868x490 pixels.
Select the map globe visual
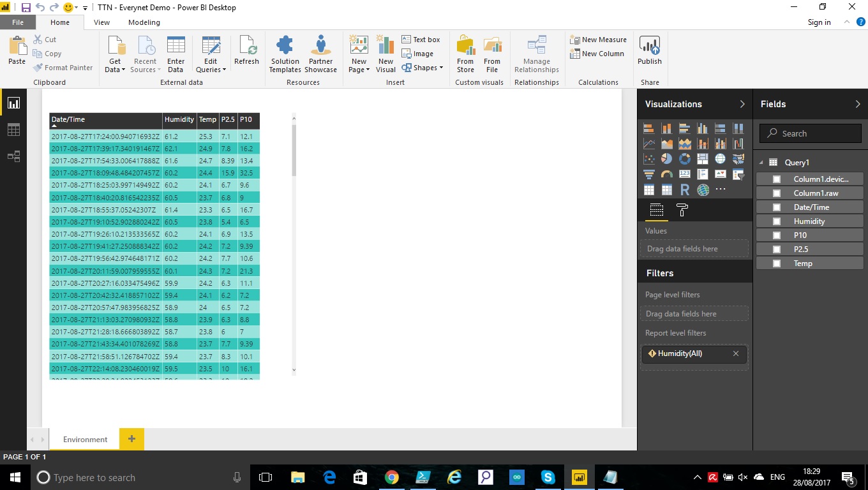click(x=721, y=159)
